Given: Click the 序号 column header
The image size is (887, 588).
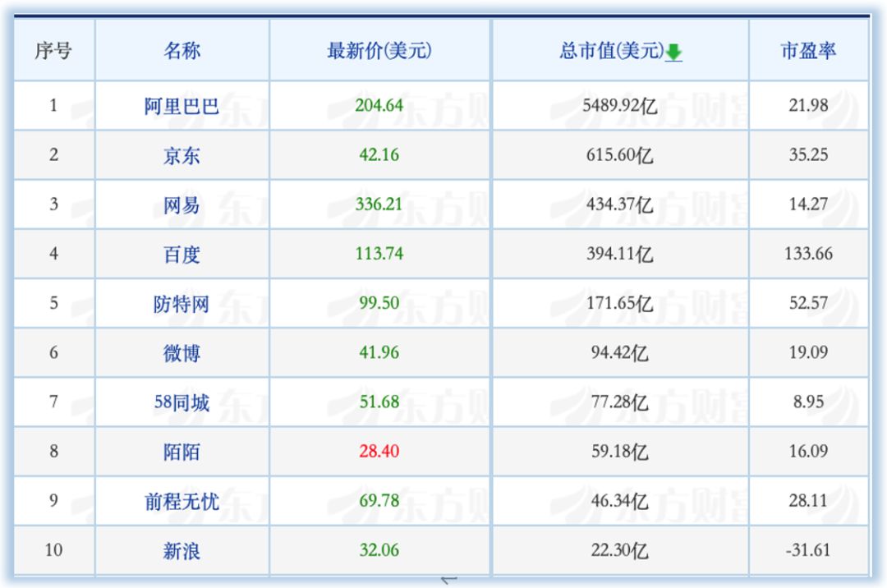Looking at the screenshot, I should 53,51.
